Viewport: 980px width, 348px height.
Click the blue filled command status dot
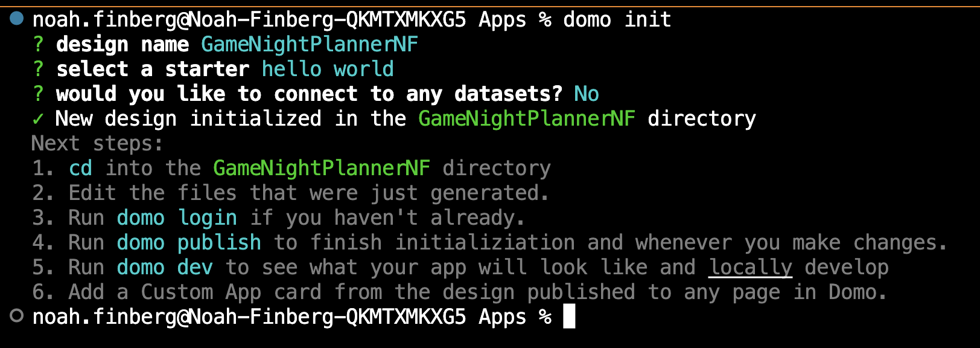[x=17, y=19]
